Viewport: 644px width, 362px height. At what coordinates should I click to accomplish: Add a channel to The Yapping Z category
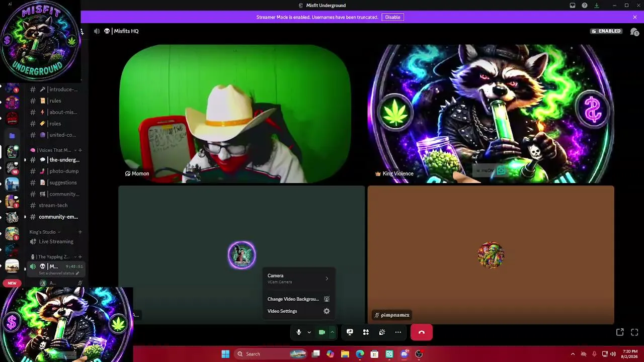[80, 257]
